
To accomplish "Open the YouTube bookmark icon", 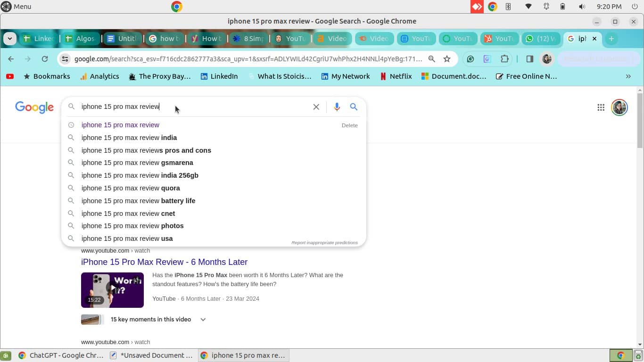I will 10,76.
